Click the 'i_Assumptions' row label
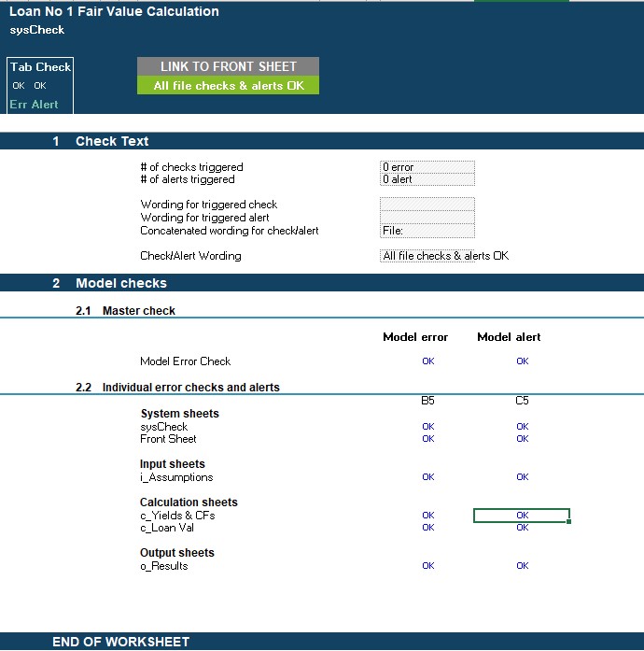This screenshot has width=644, height=651. (176, 477)
